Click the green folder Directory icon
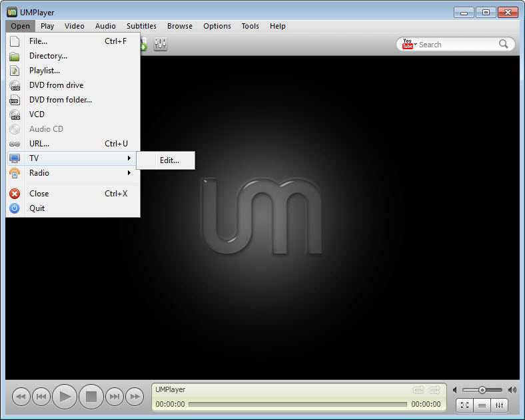Screen dimensions: 525x420 click(15, 56)
